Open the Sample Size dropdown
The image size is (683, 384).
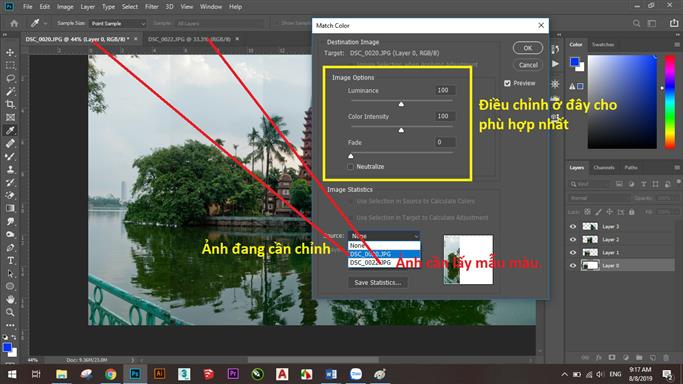coord(117,24)
